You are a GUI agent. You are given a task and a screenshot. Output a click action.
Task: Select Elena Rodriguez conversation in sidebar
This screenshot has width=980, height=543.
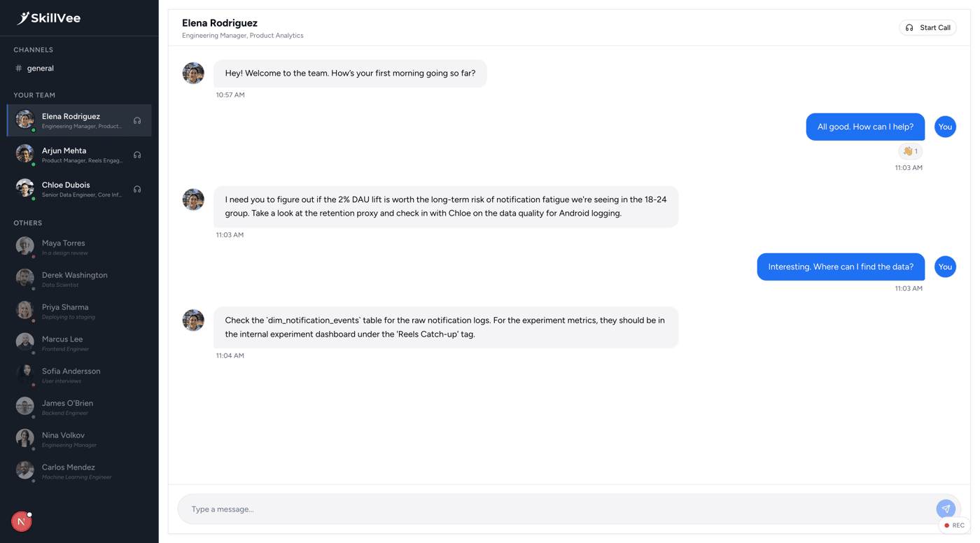pyautogui.click(x=79, y=120)
